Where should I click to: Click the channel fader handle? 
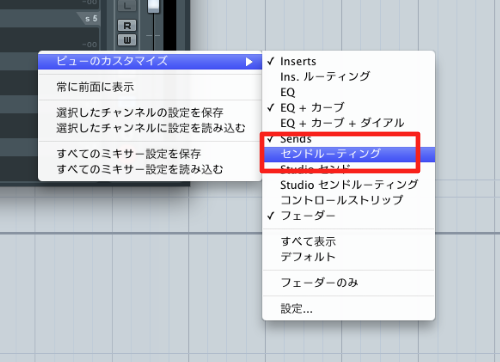(153, 6)
